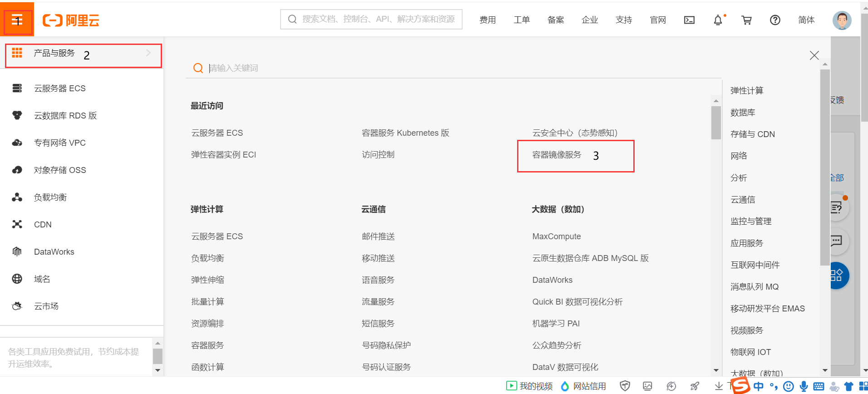
Task: Open 容器服务 Kubernetes 版 link
Action: 405,133
